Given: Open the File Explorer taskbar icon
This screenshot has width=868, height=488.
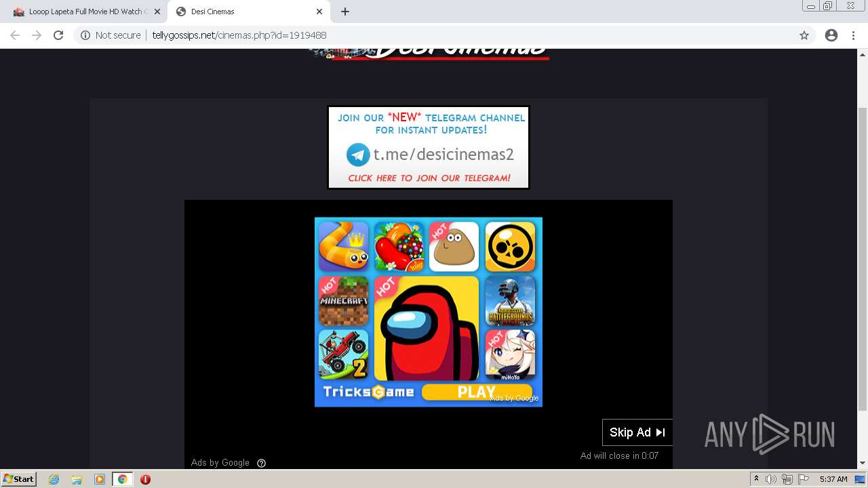Looking at the screenshot, I should pyautogui.click(x=77, y=479).
